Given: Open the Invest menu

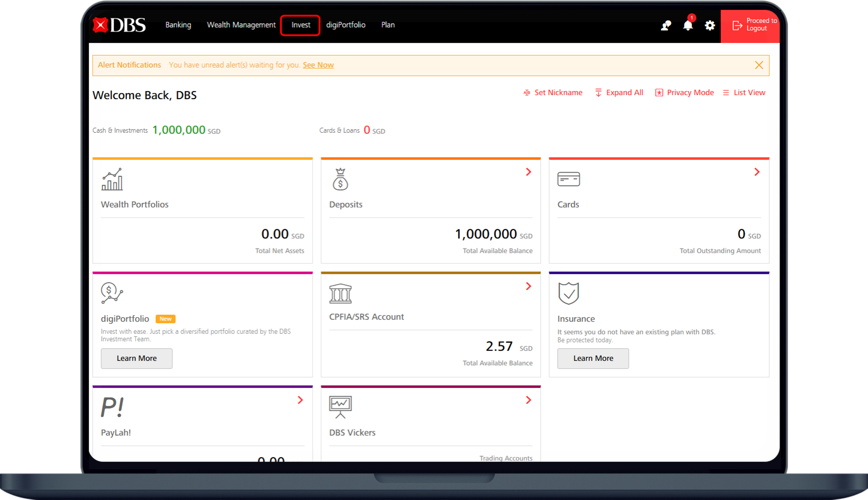Looking at the screenshot, I should [301, 25].
